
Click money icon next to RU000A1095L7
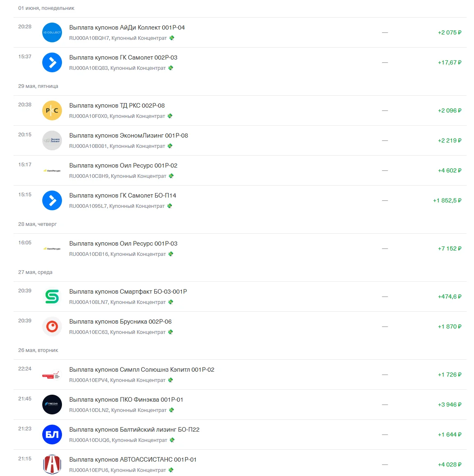(x=169, y=206)
